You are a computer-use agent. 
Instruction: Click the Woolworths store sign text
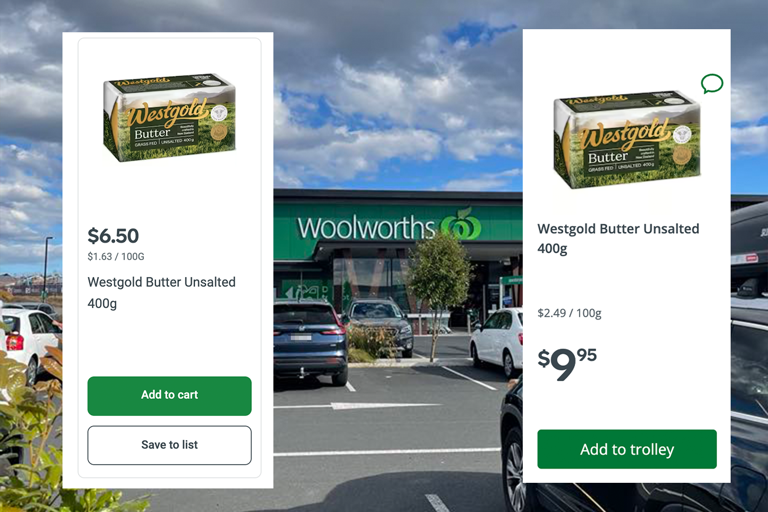[366, 228]
